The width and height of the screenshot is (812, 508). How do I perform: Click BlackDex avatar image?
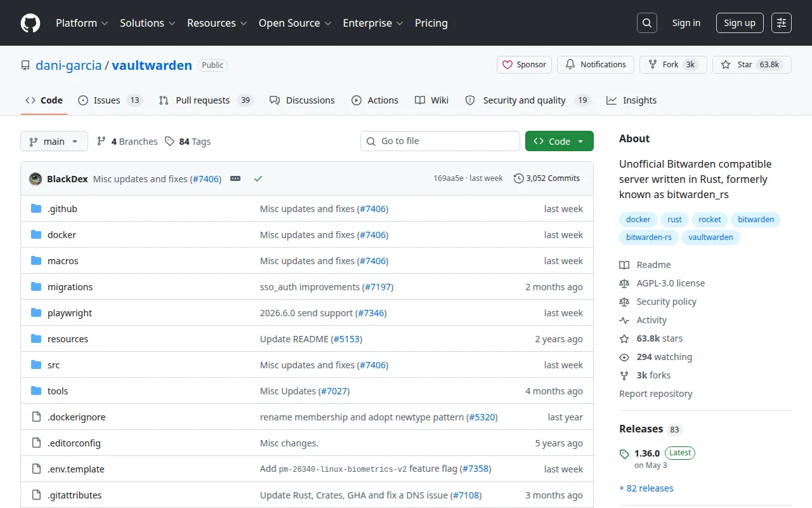36,179
